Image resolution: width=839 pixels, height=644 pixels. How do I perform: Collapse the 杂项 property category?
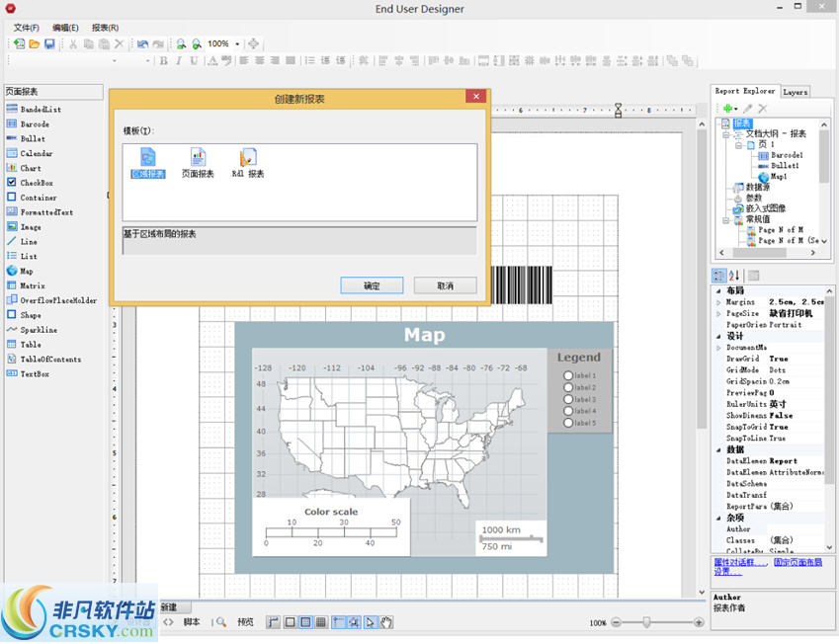tap(718, 518)
